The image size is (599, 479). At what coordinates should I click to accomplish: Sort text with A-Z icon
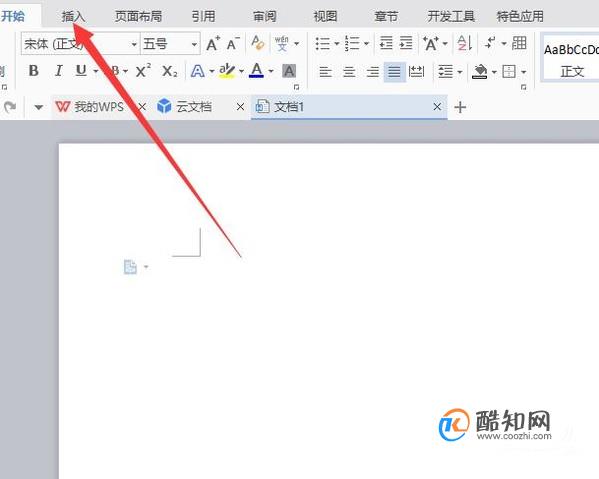point(465,43)
